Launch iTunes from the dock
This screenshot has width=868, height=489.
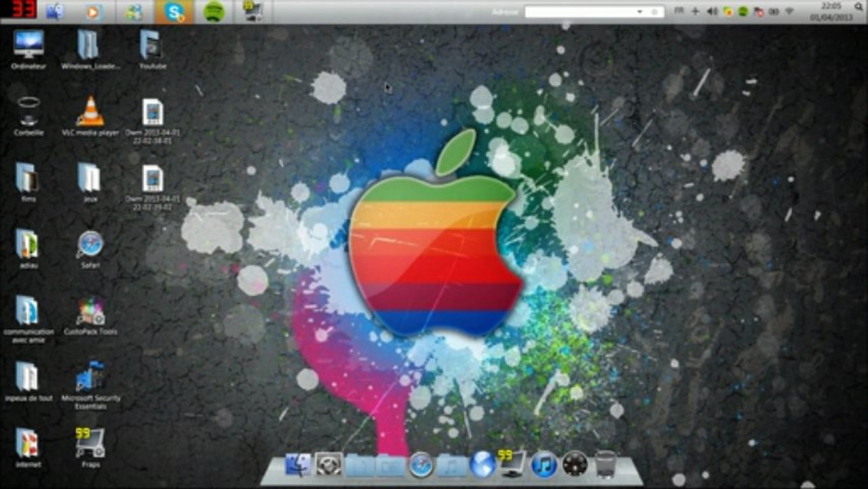[544, 465]
